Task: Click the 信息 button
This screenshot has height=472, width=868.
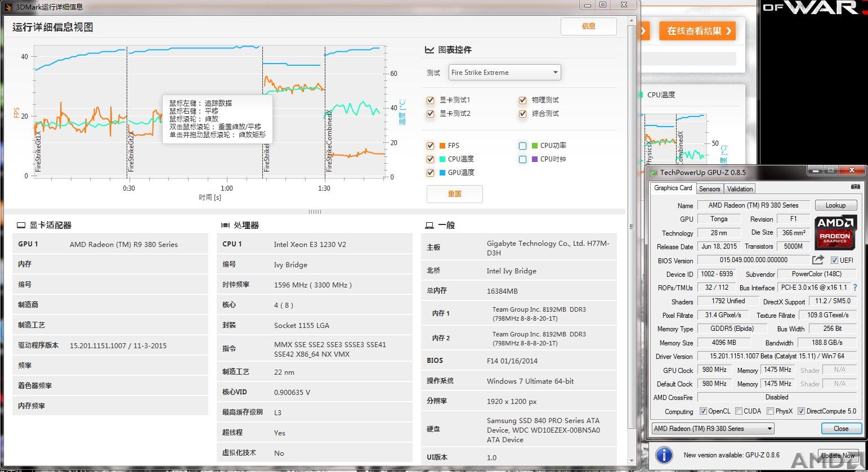Action: (589, 26)
